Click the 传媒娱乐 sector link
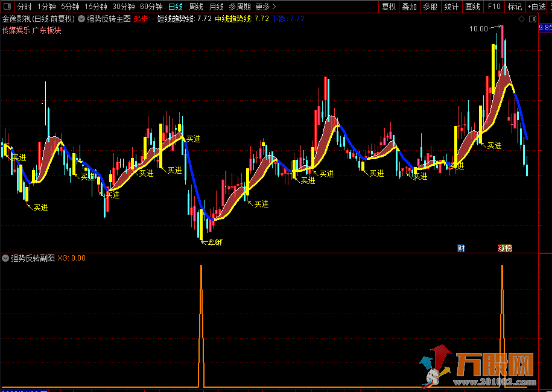The height and width of the screenshot is (392, 552). 16,30
